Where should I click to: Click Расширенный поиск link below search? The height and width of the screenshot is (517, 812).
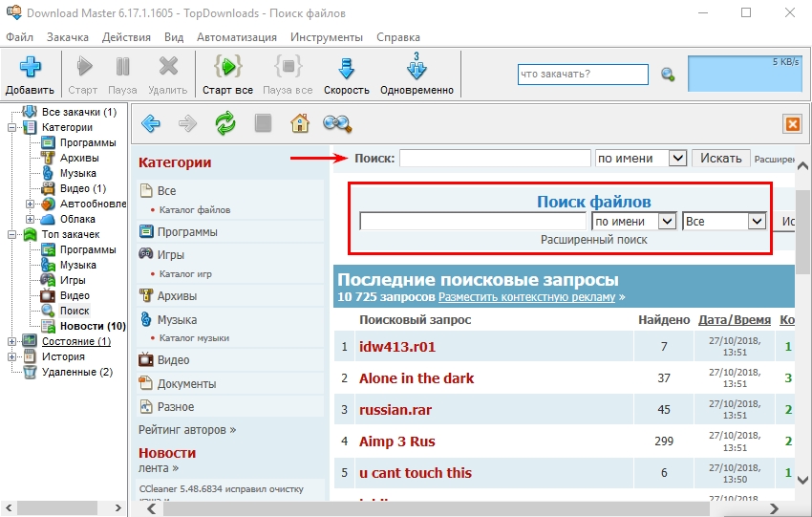pyautogui.click(x=593, y=240)
